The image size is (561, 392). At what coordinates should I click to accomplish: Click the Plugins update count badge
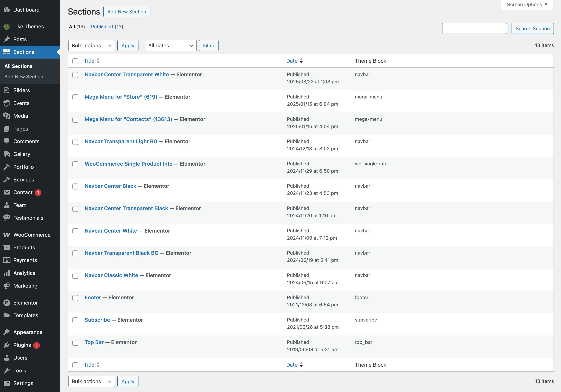[x=36, y=345]
